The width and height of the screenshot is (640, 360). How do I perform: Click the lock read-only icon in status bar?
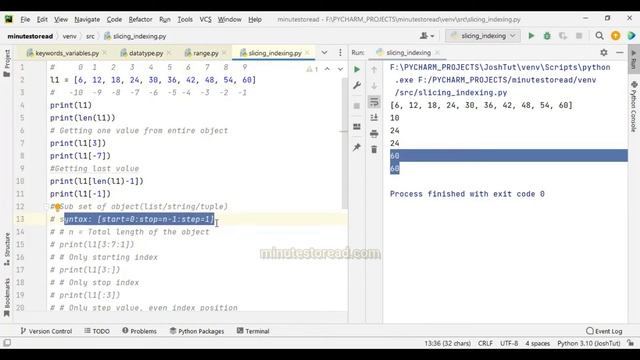[631, 343]
